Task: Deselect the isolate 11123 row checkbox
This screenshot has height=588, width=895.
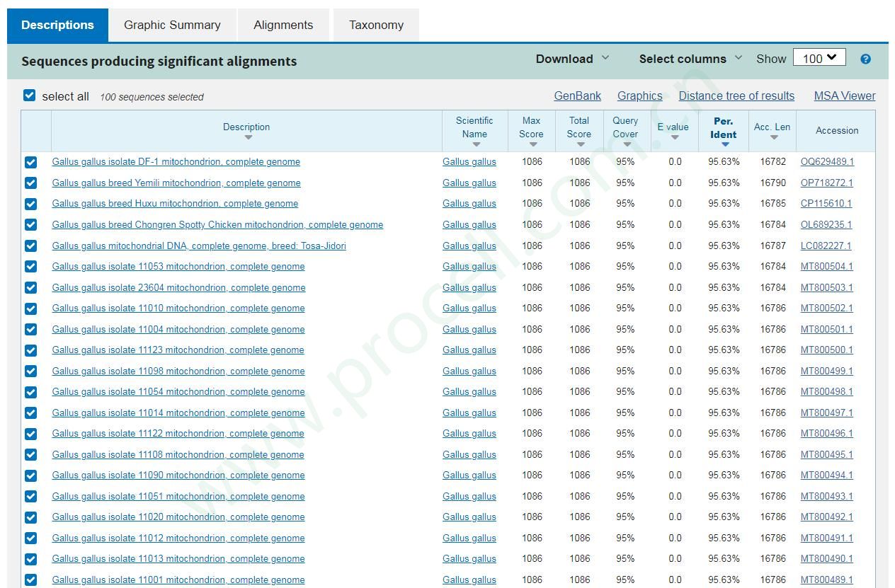Action: coord(30,350)
